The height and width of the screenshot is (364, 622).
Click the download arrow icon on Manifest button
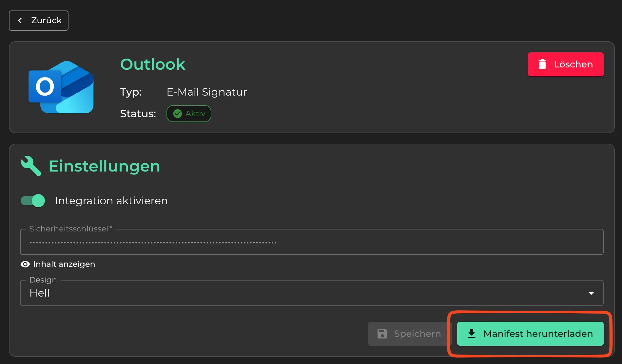472,334
